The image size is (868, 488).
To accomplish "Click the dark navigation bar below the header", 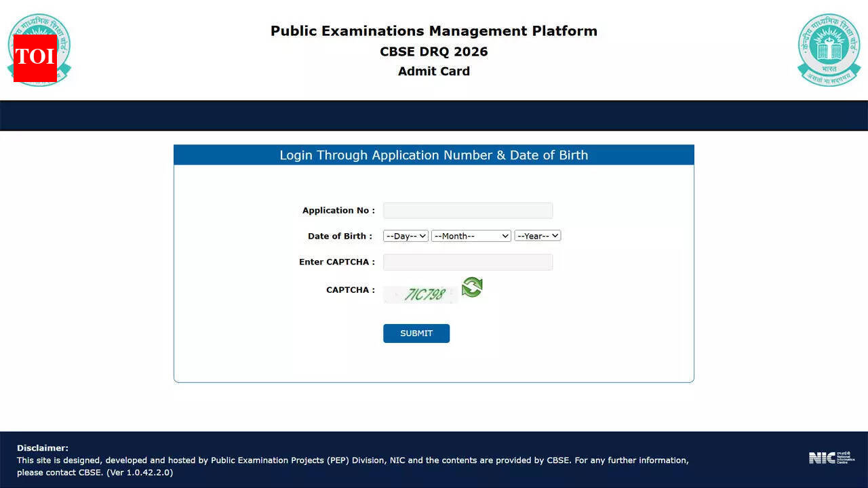I will point(433,115).
